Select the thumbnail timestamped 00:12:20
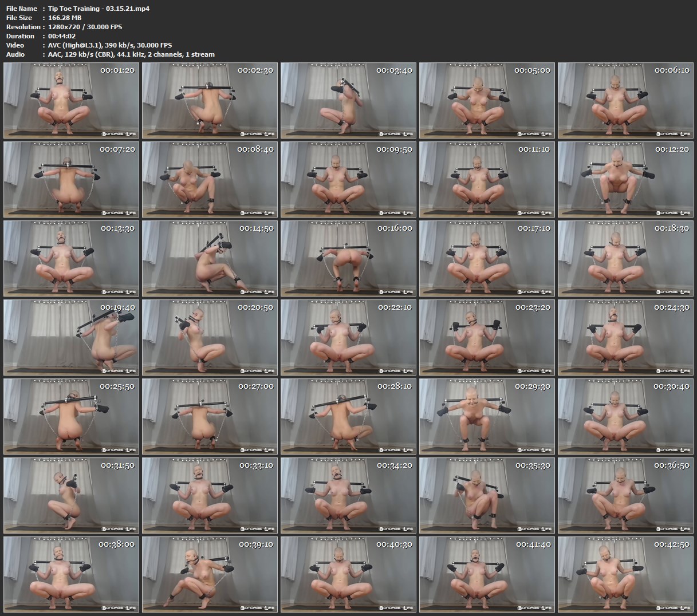Image resolution: width=697 pixels, height=616 pixels. pos(625,180)
